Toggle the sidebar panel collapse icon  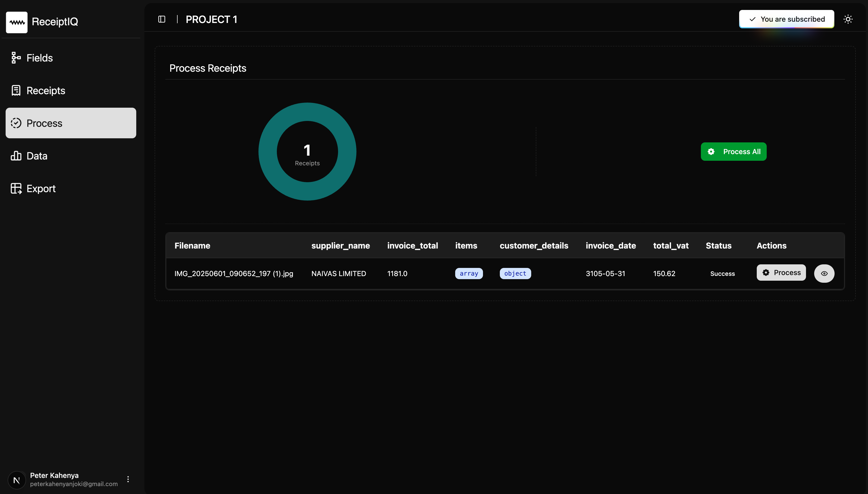click(162, 19)
